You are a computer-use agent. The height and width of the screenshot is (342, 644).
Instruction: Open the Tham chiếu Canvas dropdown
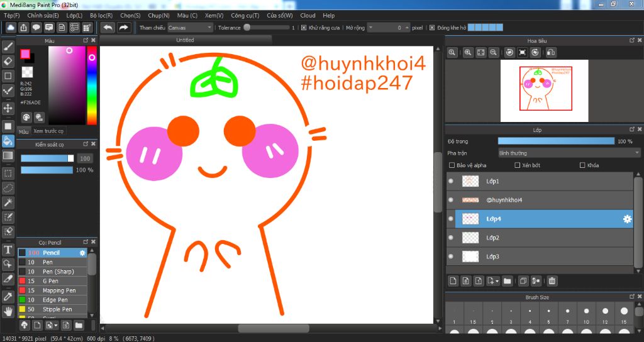click(190, 28)
